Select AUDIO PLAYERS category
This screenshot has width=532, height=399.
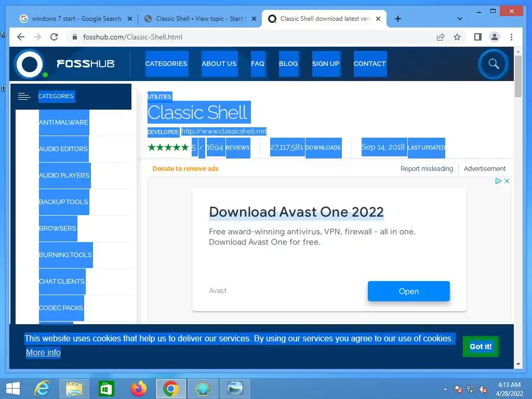(x=64, y=176)
